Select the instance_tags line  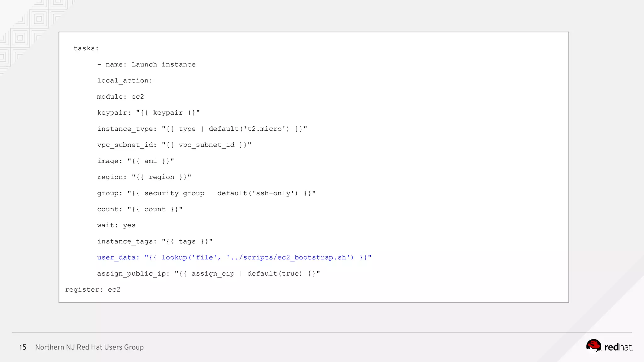(x=155, y=241)
